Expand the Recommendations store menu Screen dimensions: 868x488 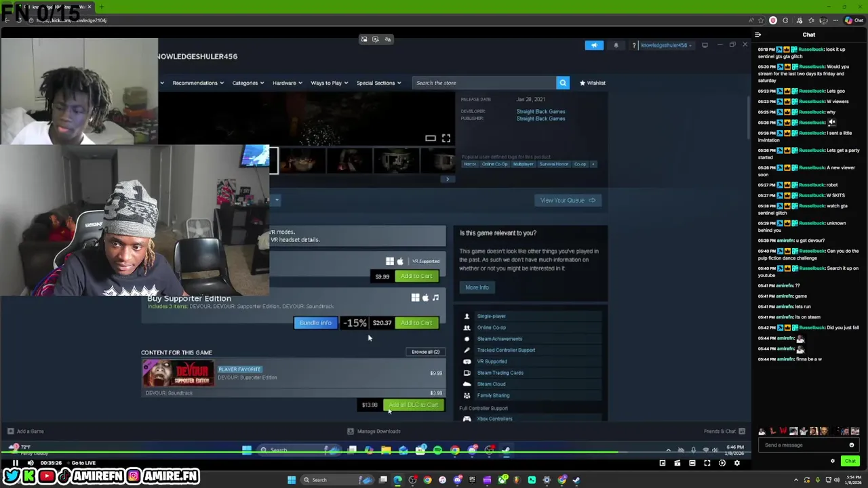[197, 83]
